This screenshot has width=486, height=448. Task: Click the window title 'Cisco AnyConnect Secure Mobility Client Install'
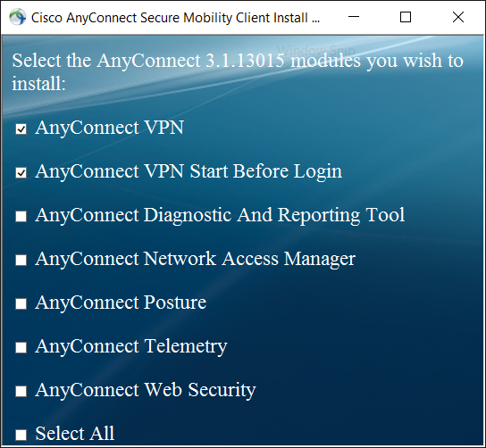coord(175,18)
